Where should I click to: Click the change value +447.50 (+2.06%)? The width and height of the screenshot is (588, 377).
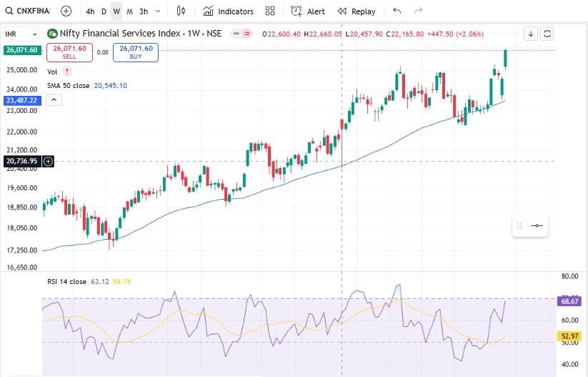coord(455,34)
